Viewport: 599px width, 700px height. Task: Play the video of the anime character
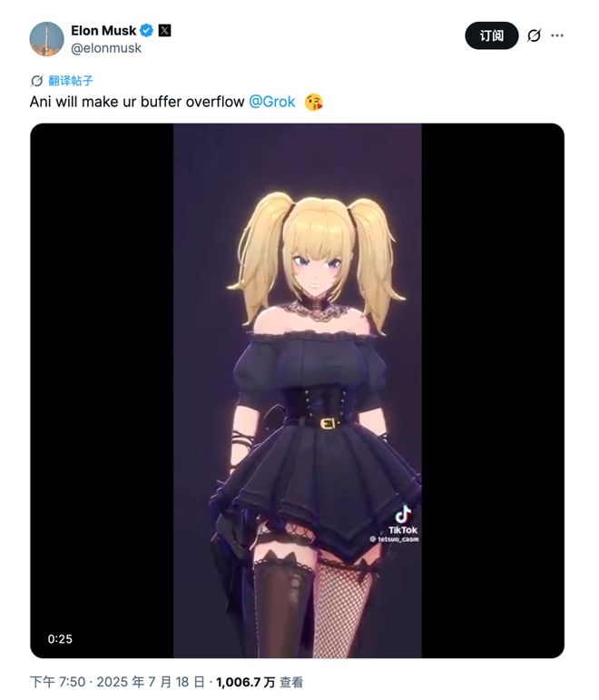pyautogui.click(x=298, y=390)
